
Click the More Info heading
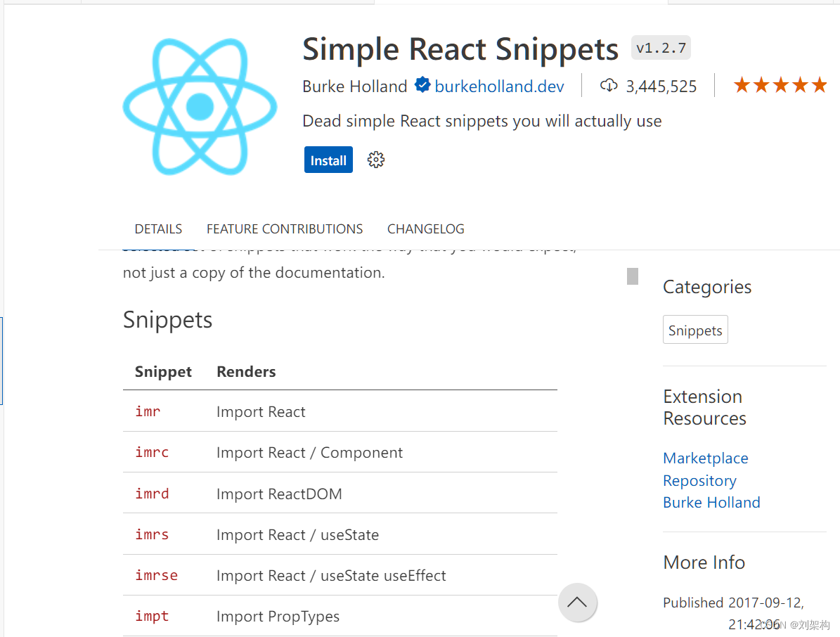coord(704,562)
